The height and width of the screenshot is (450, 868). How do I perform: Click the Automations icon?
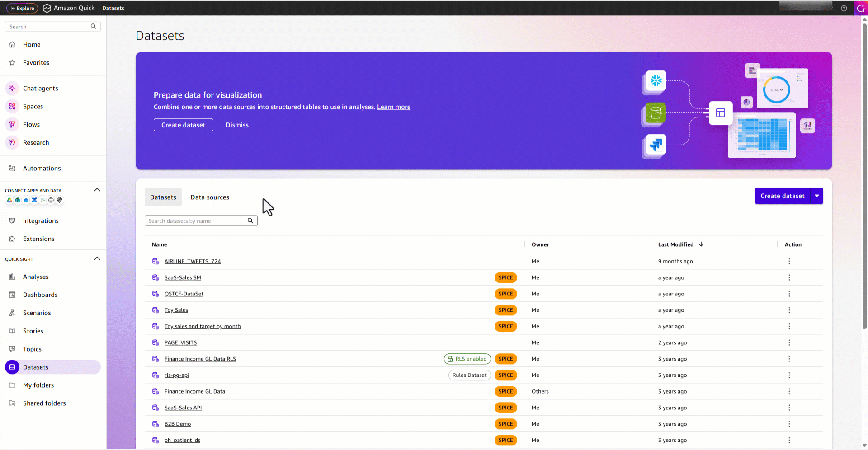coord(12,169)
